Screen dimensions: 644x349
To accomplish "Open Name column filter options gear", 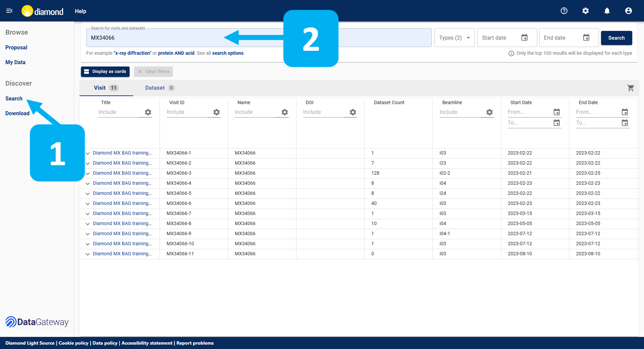I will tap(285, 112).
